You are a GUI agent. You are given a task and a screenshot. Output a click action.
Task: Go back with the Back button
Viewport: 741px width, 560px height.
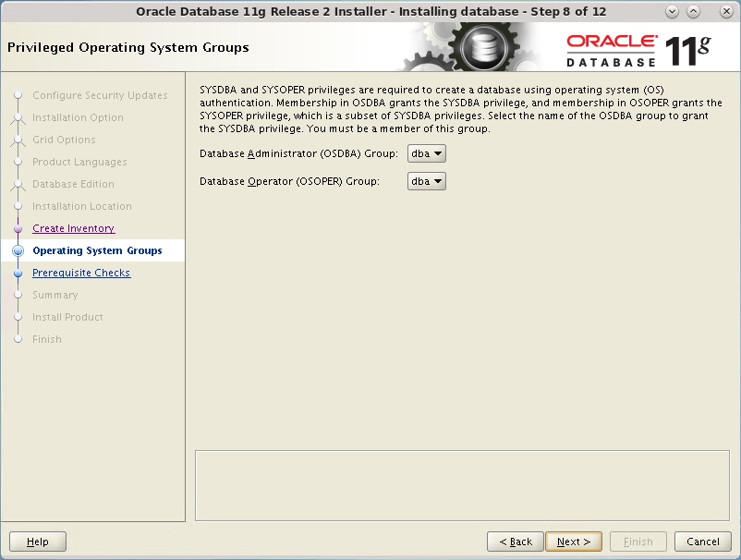(x=516, y=542)
